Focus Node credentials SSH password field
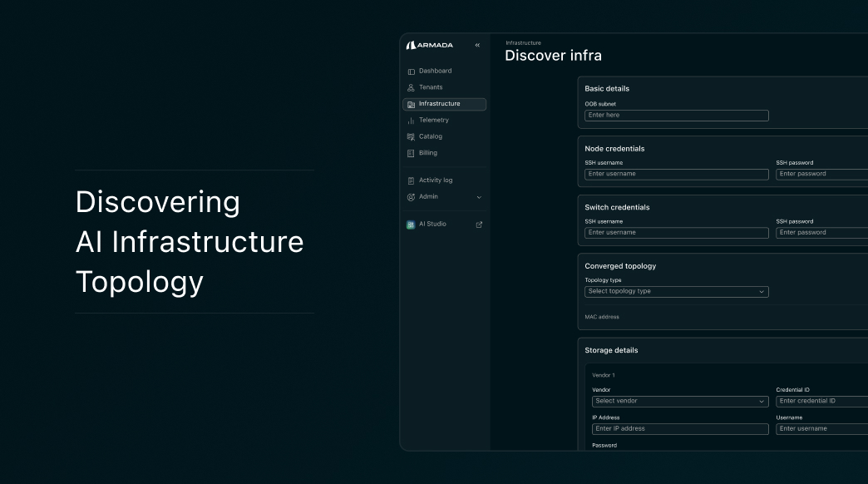Image resolution: width=868 pixels, height=484 pixels. (822, 174)
